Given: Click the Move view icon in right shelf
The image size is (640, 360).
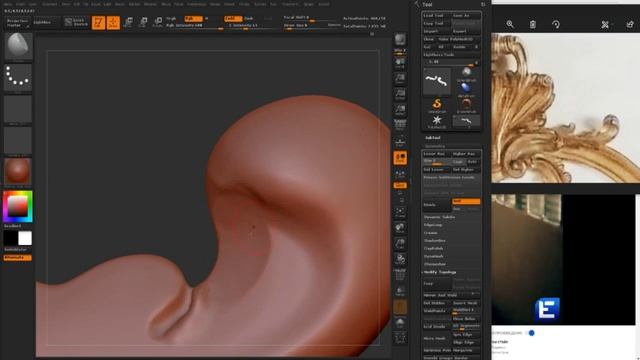Looking at the screenshot, I should [x=400, y=228].
